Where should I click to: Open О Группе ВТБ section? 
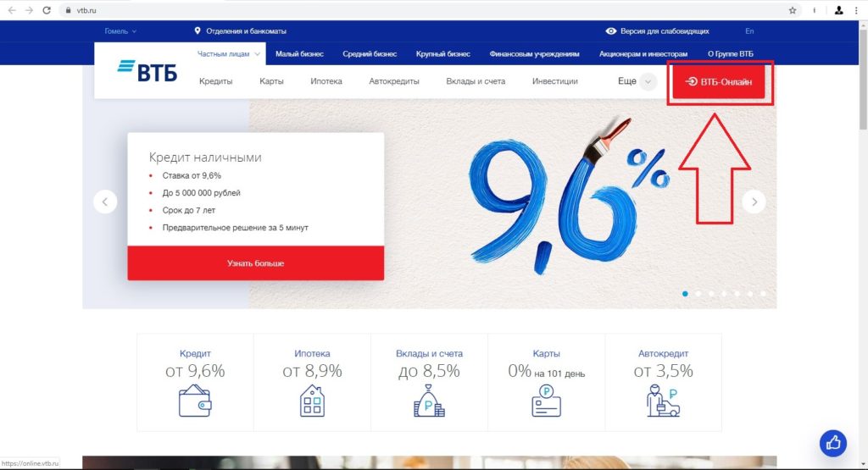tap(730, 54)
